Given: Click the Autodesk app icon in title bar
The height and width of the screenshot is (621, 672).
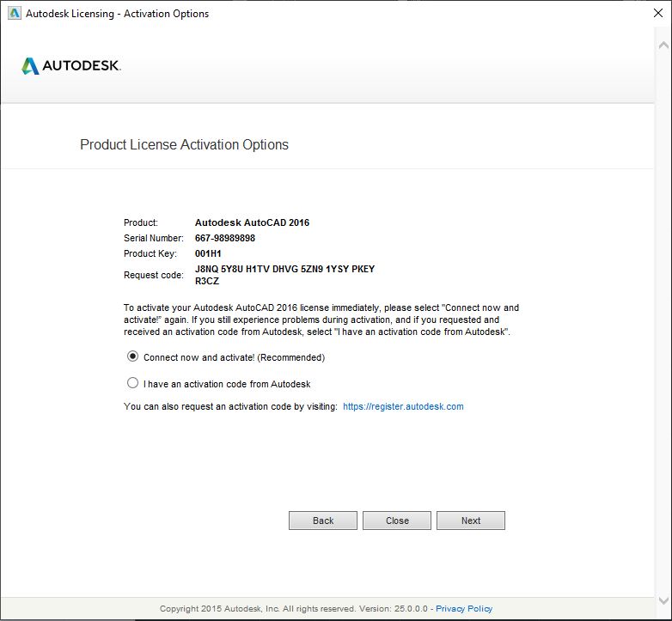Looking at the screenshot, I should click(x=14, y=13).
